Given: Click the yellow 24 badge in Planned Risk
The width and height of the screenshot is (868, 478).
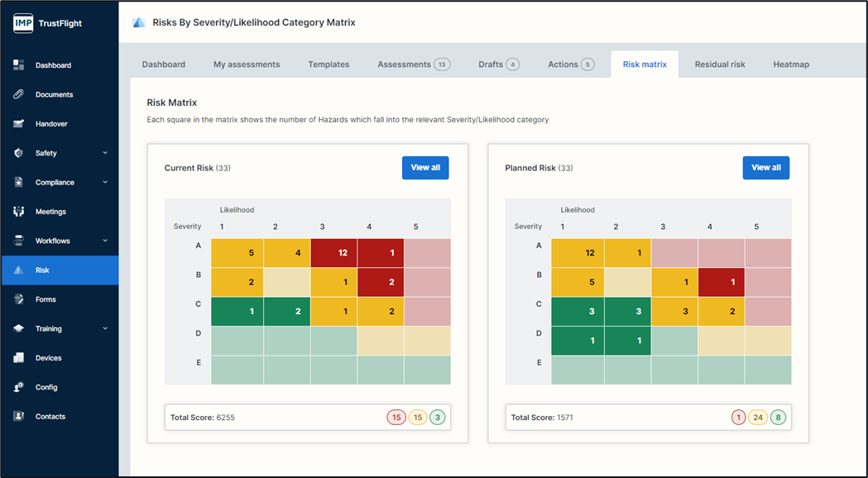Looking at the screenshot, I should (x=758, y=418).
